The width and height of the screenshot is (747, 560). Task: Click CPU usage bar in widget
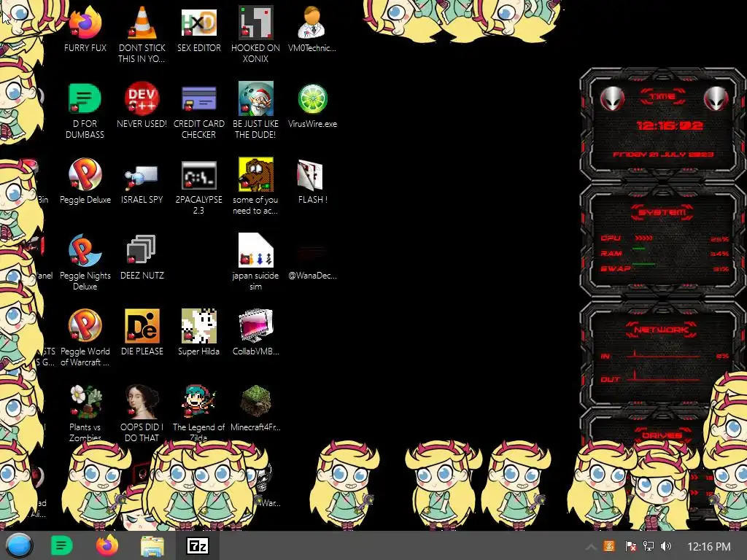click(643, 238)
